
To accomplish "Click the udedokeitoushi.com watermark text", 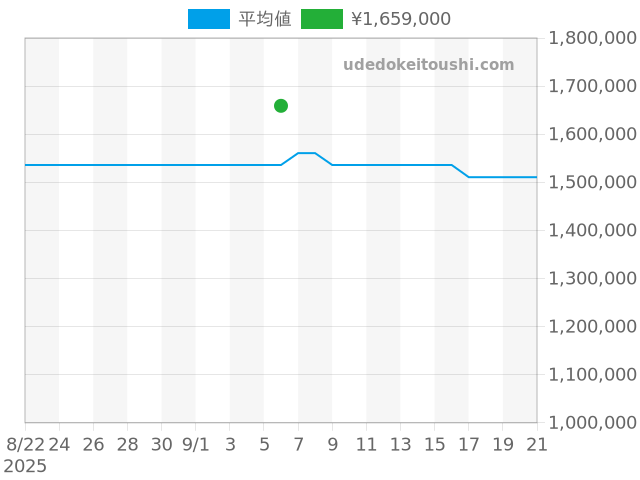I will [428, 65].
